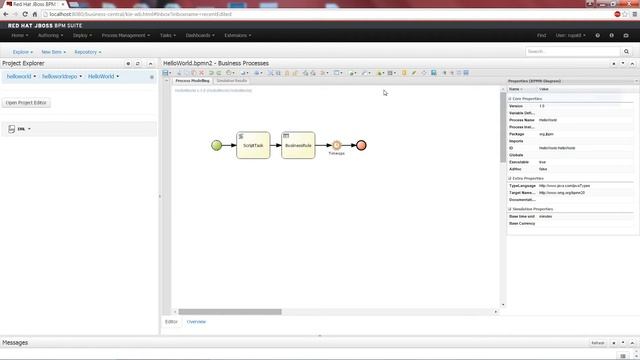Open the Repository dropdown
The width and height of the screenshot is (640, 360).
pyautogui.click(x=88, y=52)
